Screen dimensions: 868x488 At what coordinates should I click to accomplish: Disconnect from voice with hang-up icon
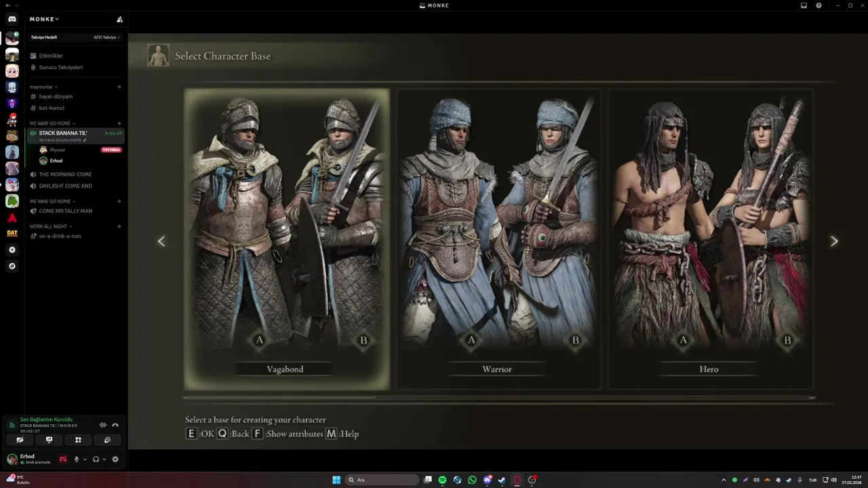pos(115,425)
